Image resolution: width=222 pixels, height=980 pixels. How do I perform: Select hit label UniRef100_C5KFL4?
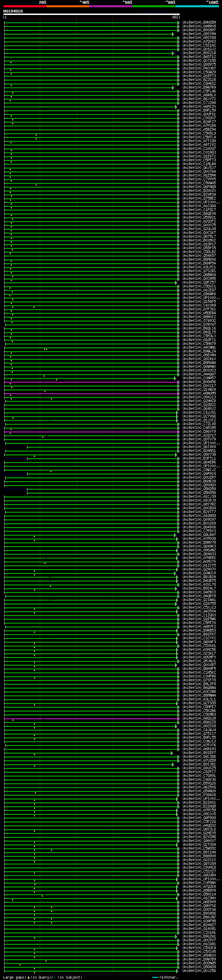[199, 137]
